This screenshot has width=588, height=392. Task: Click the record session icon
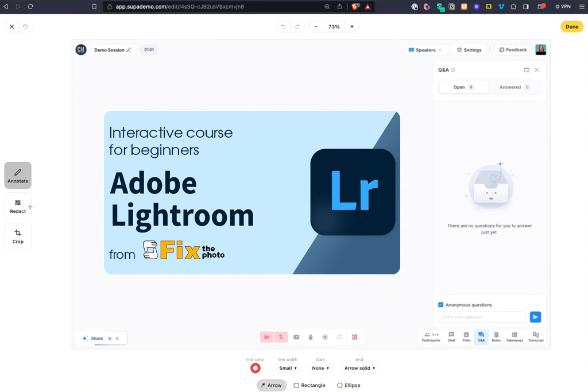click(x=325, y=337)
